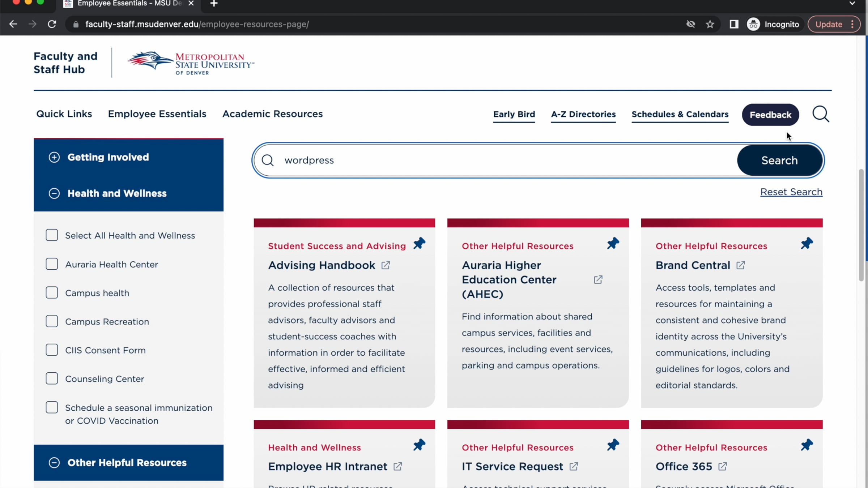Viewport: 868px width, 488px height.
Task: Check CIIS Consent Form filter
Action: [x=52, y=350]
